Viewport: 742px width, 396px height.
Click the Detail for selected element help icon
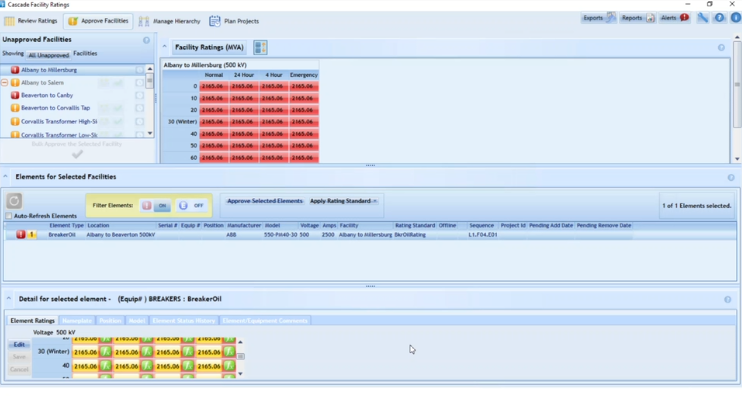coord(727,299)
